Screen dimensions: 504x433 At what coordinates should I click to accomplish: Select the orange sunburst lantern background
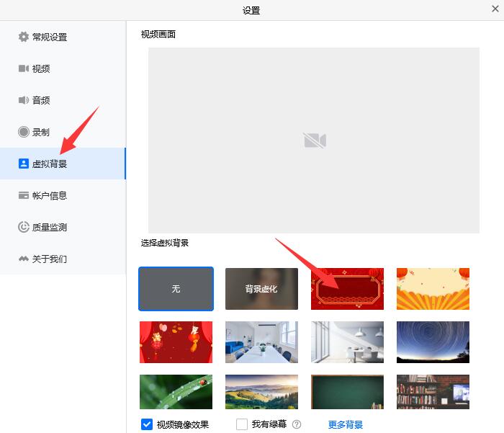click(x=433, y=289)
